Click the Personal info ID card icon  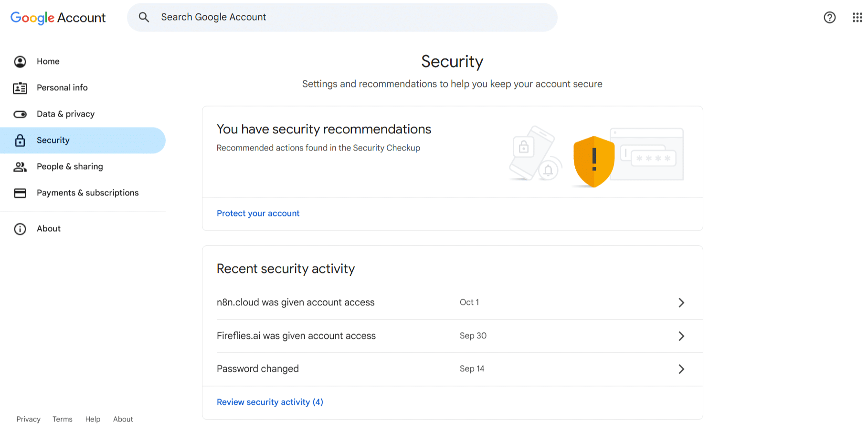(20, 88)
